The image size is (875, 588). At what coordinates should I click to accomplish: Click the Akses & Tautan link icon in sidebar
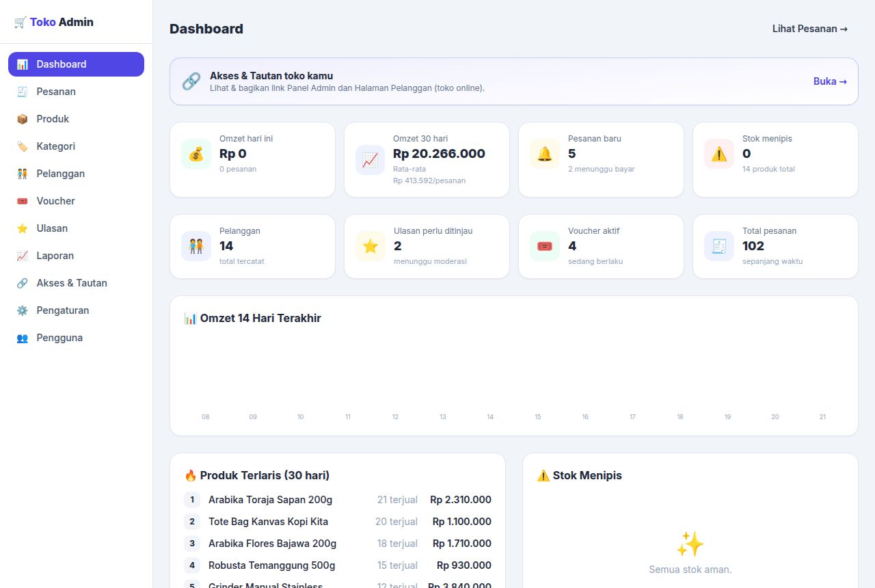(23, 283)
